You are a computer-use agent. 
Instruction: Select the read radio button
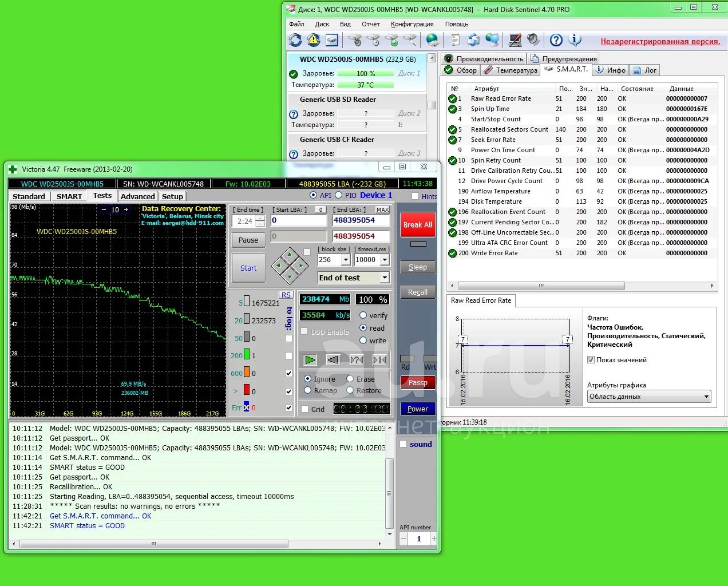point(363,328)
